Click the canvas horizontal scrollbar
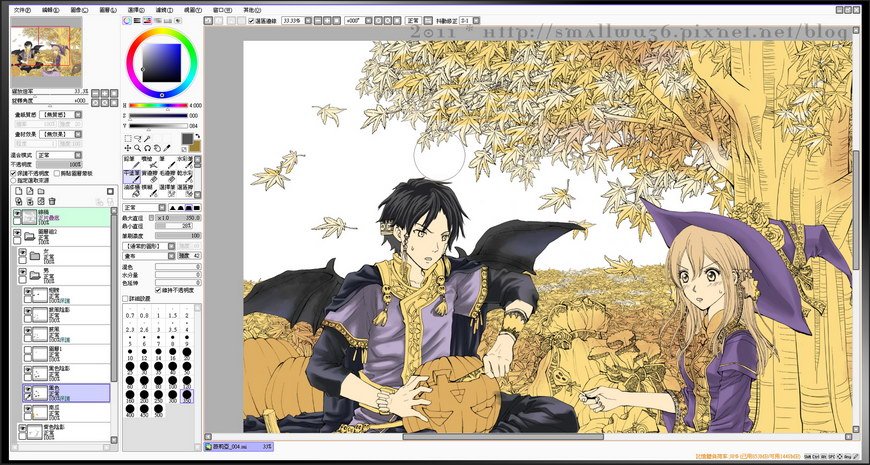 (528, 437)
